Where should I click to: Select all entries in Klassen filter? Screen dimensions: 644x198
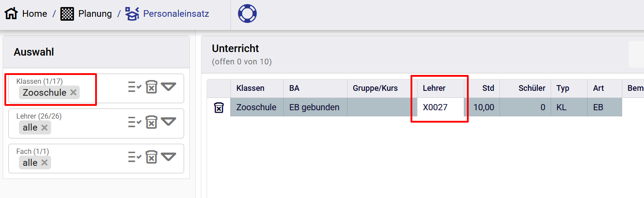click(x=134, y=87)
